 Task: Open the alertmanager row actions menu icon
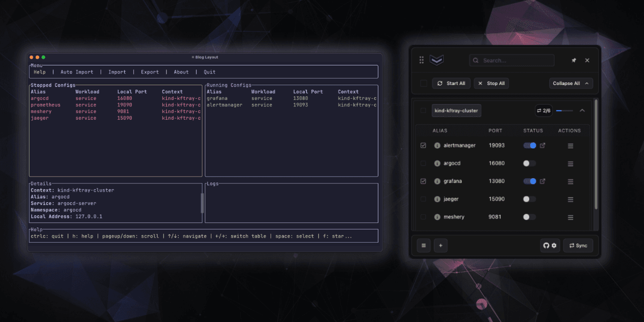tap(570, 145)
